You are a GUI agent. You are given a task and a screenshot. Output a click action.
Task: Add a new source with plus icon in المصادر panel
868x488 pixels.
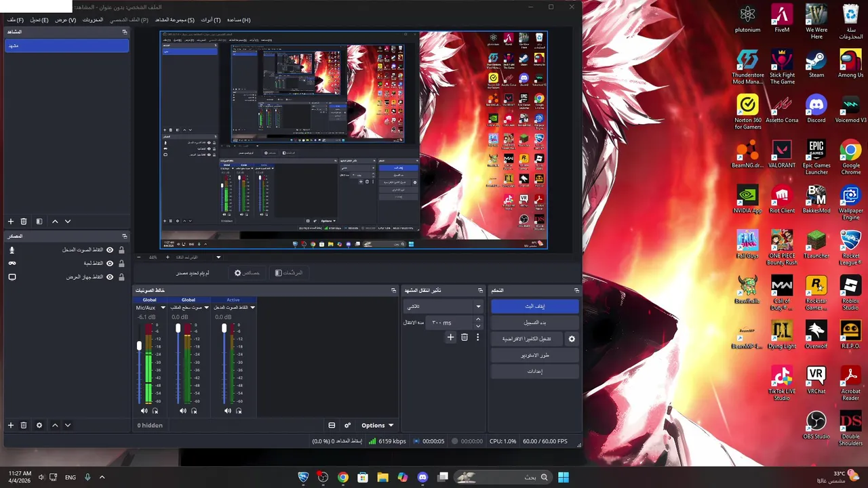11,426
